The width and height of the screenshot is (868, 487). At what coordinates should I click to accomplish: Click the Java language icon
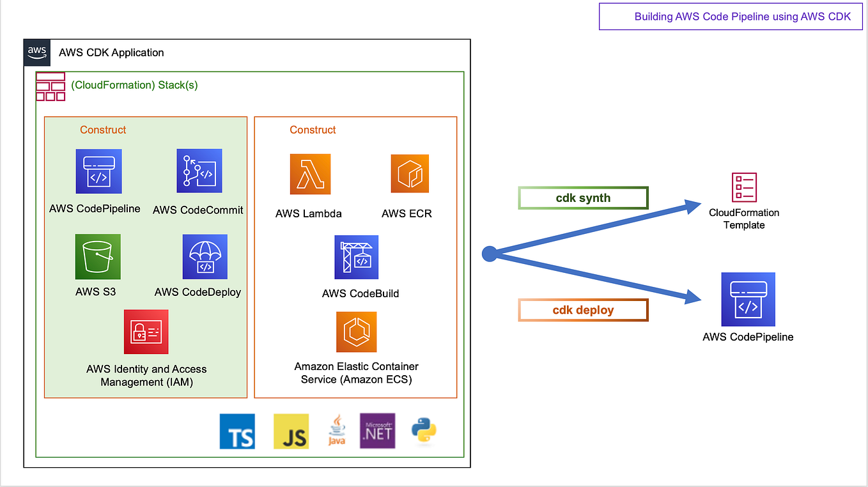[337, 431]
